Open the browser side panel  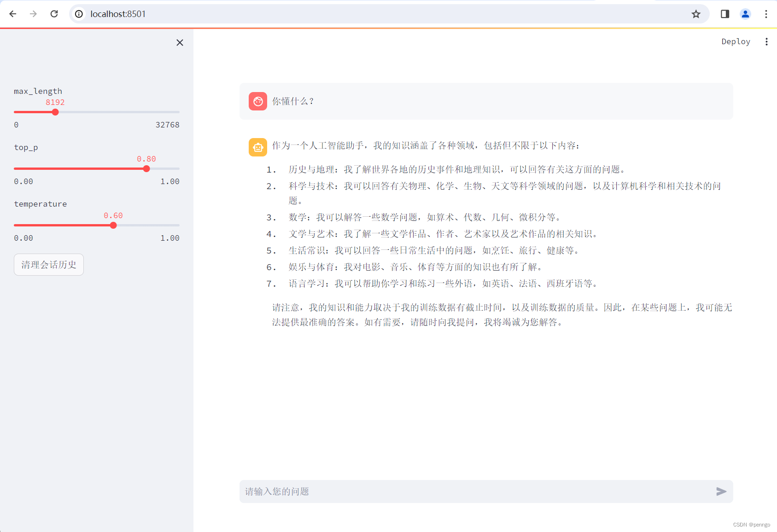coord(725,14)
